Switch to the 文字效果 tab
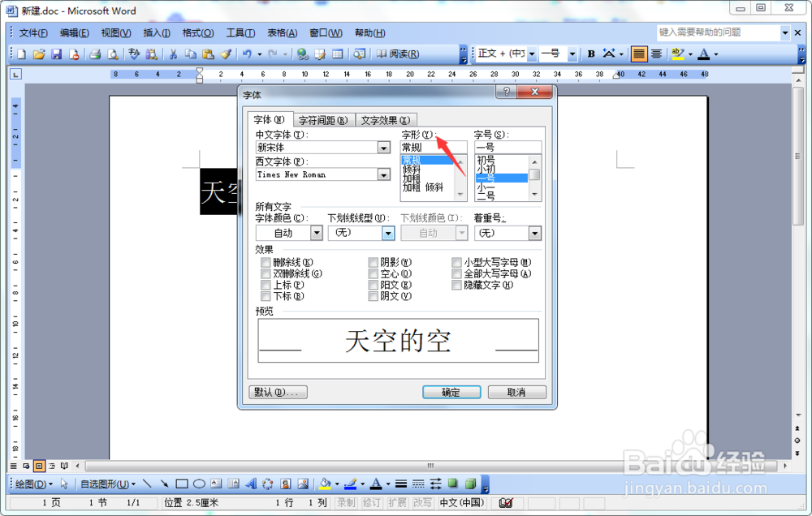The height and width of the screenshot is (516, 812). (x=386, y=121)
